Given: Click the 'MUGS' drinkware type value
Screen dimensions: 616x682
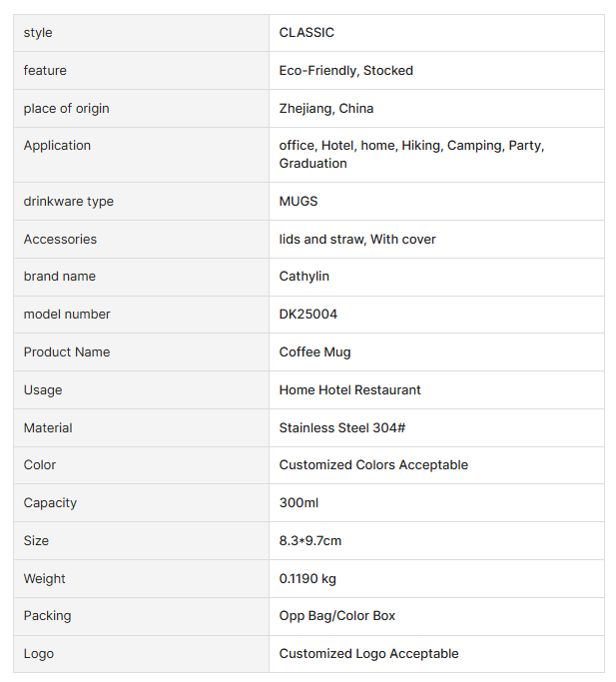Looking at the screenshot, I should (299, 202).
